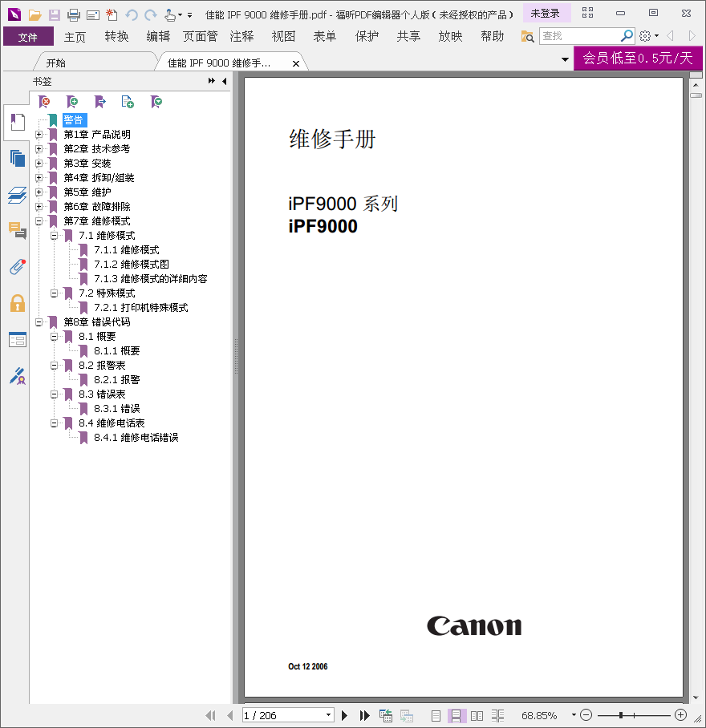The height and width of the screenshot is (728, 706).
Task: Click in the 查找 search field
Action: pyautogui.click(x=580, y=36)
